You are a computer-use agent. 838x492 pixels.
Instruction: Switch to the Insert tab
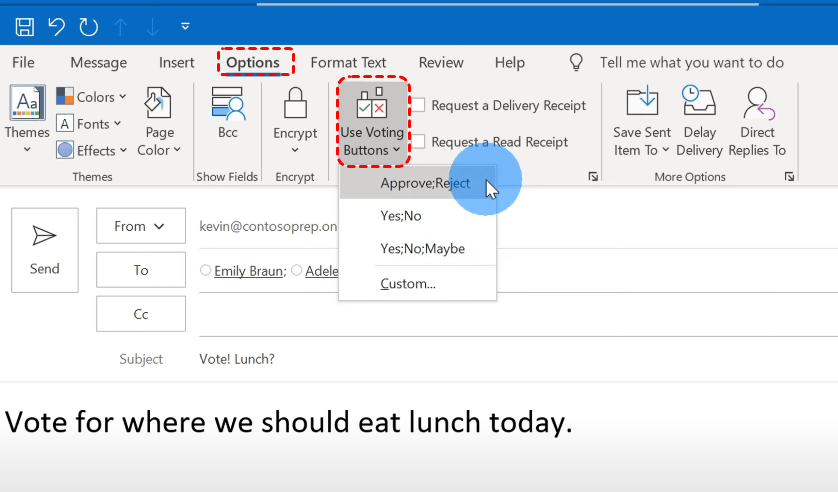176,63
